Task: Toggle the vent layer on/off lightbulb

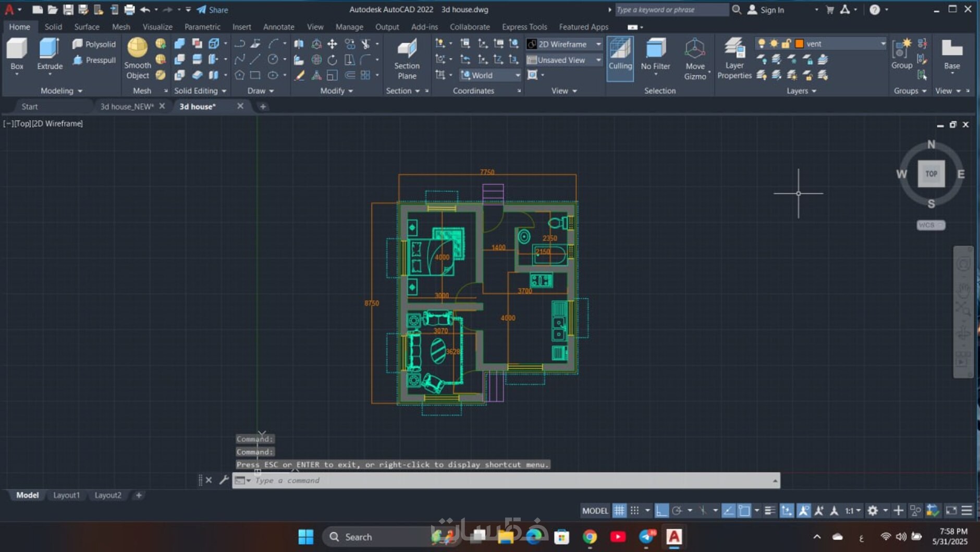Action: coord(762,44)
